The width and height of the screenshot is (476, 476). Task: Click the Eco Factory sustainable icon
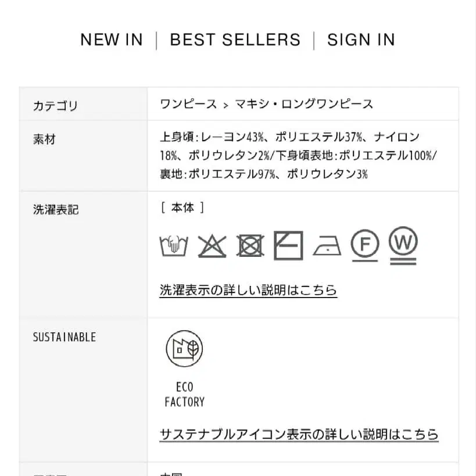click(x=184, y=349)
